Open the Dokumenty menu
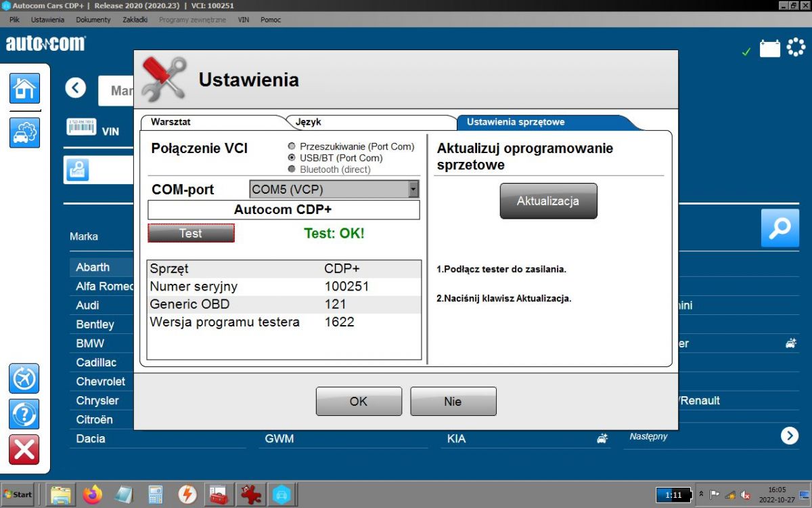 click(x=93, y=20)
